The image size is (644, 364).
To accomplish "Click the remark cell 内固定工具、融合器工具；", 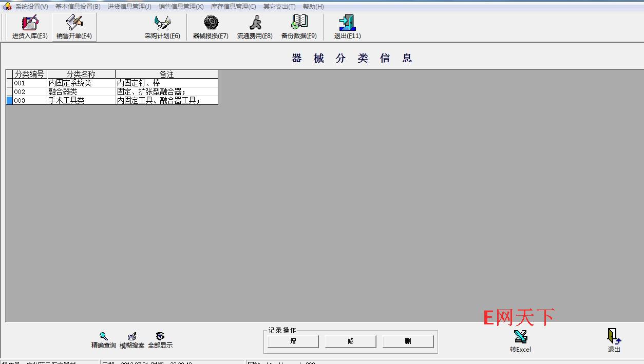I will pos(167,100).
